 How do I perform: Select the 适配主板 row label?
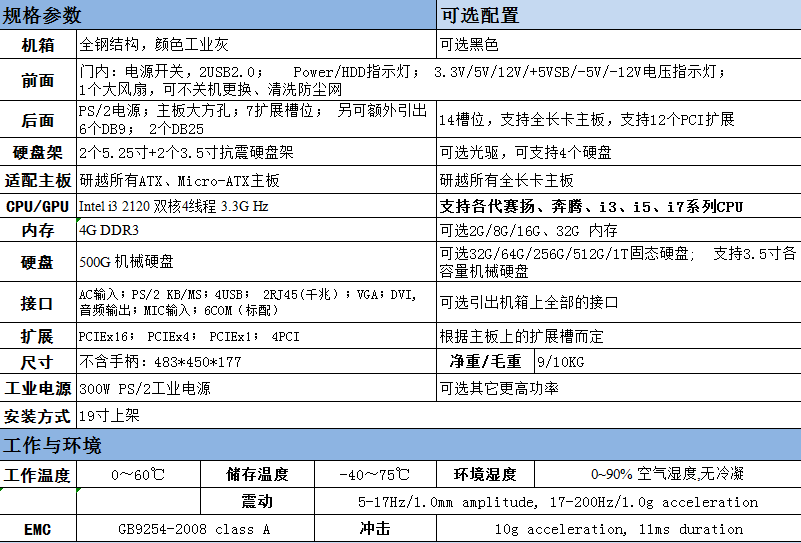click(x=38, y=180)
